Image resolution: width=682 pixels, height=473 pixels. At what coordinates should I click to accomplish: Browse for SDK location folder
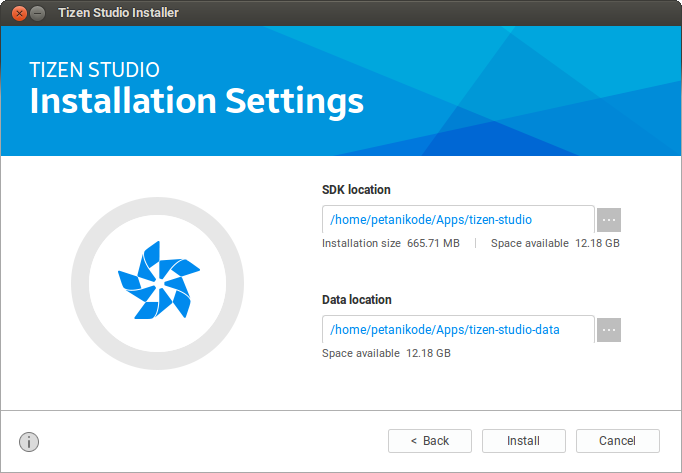(609, 220)
